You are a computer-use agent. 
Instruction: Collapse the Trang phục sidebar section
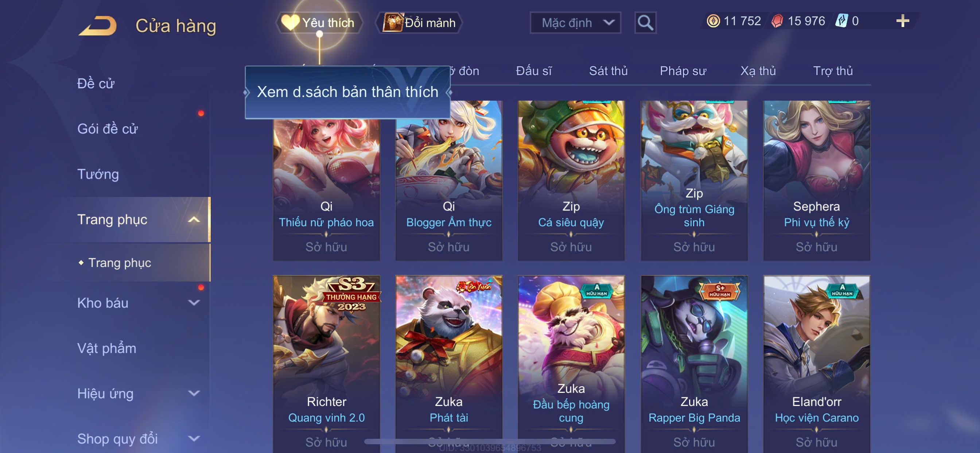coord(194,220)
